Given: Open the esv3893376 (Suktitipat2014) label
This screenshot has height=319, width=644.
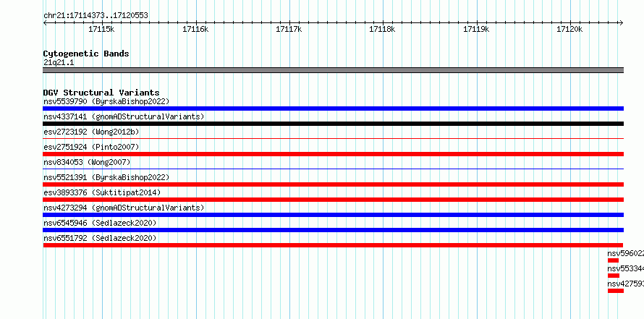Looking at the screenshot, I should click(x=102, y=192).
